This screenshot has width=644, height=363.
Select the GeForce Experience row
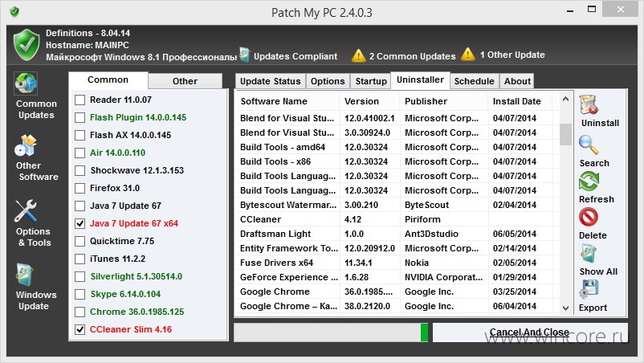point(397,277)
